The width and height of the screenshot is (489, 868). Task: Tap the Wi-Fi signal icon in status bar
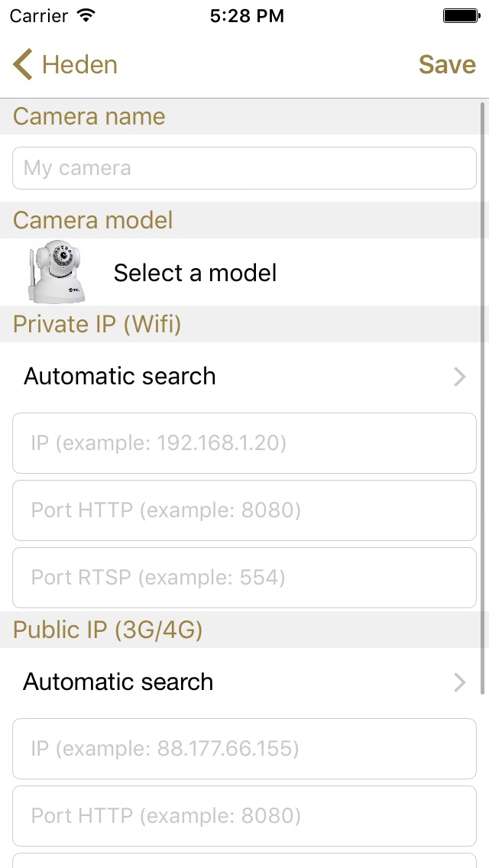87,16
